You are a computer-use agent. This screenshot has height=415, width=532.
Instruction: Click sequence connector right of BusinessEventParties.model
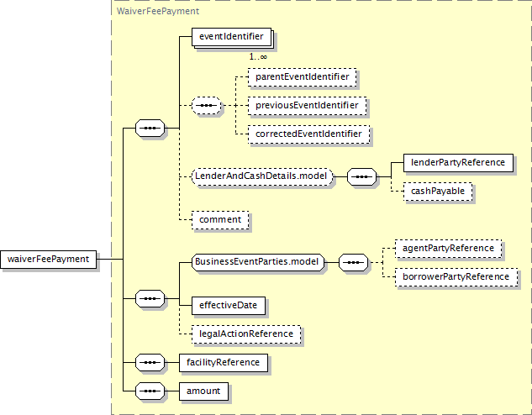(353, 263)
